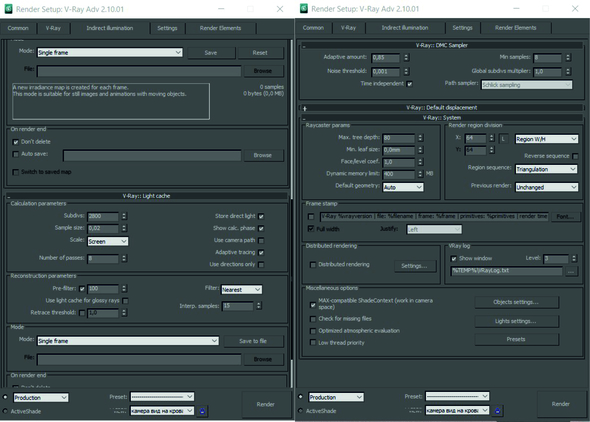Enable Reverse sequence checkbox
Image resolution: width=590 pixels, height=422 pixels.
click(x=575, y=156)
